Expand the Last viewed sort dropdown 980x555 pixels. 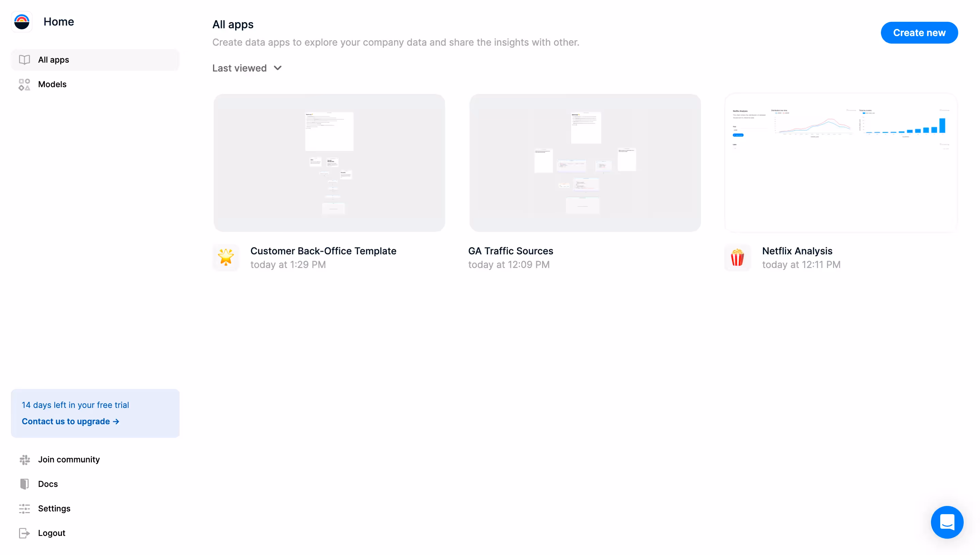click(x=240, y=68)
